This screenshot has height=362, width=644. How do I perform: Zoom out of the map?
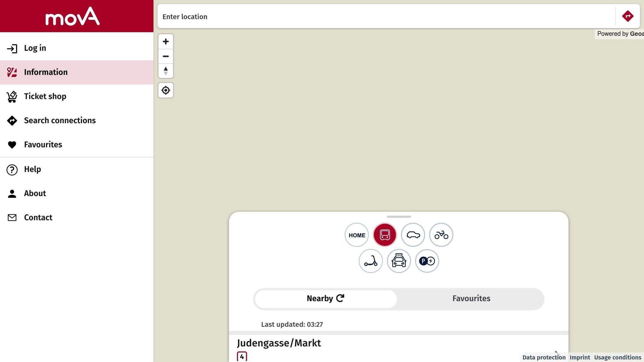(166, 56)
